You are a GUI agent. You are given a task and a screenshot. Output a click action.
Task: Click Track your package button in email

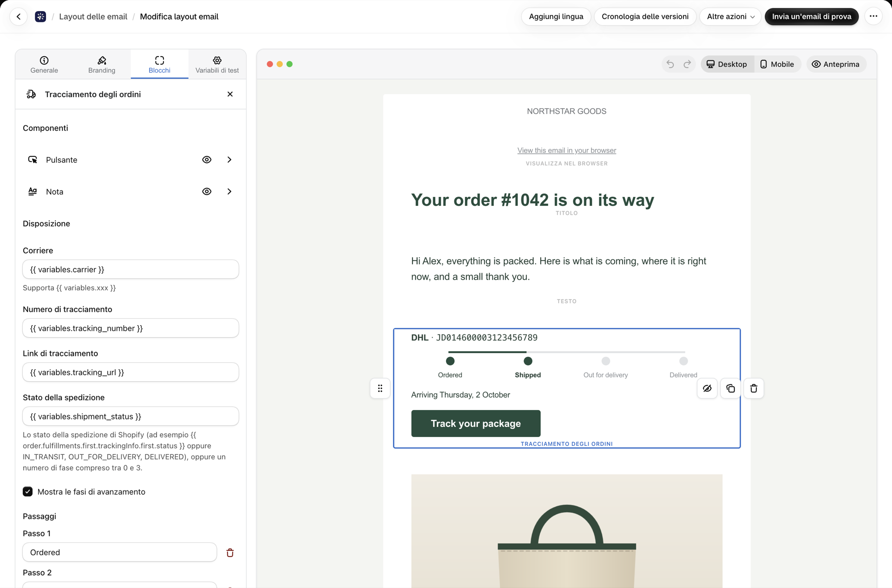(476, 424)
